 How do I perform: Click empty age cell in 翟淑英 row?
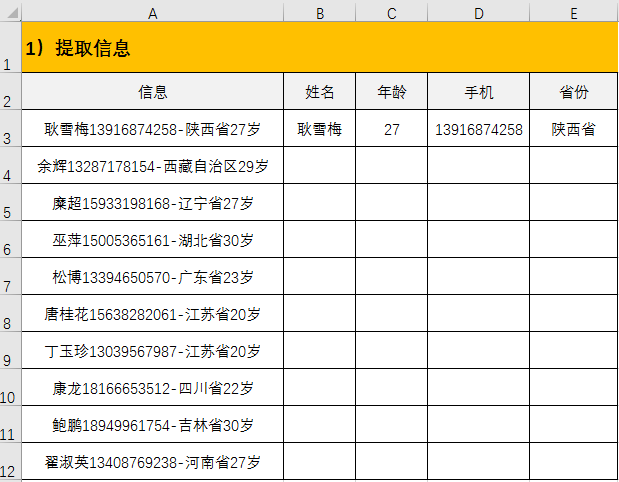392,461
